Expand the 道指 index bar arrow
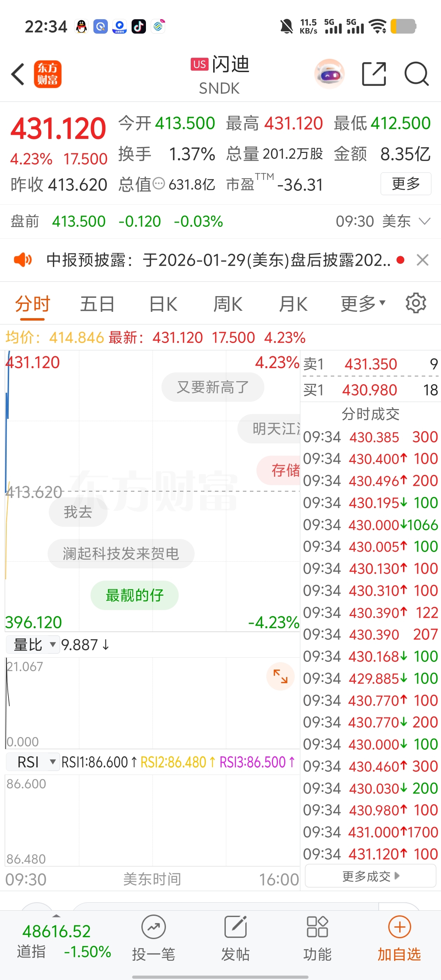The height and width of the screenshot is (980, 441). point(56,916)
